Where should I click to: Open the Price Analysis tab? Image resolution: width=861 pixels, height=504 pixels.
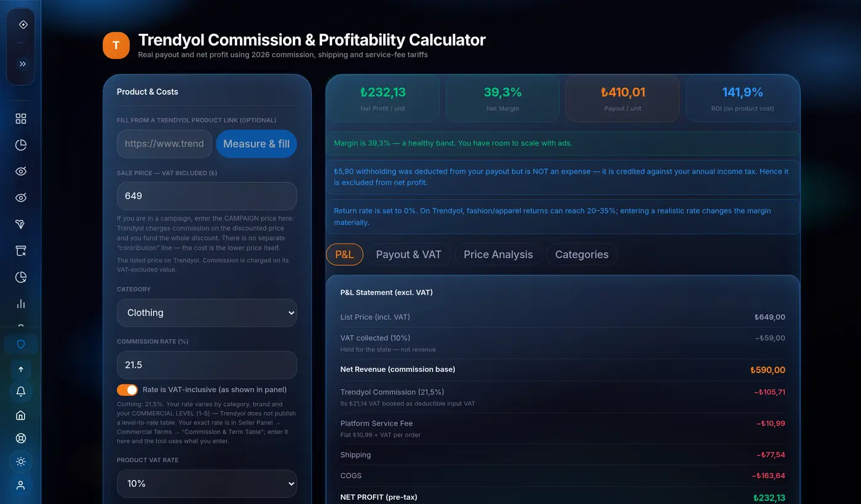coord(498,254)
